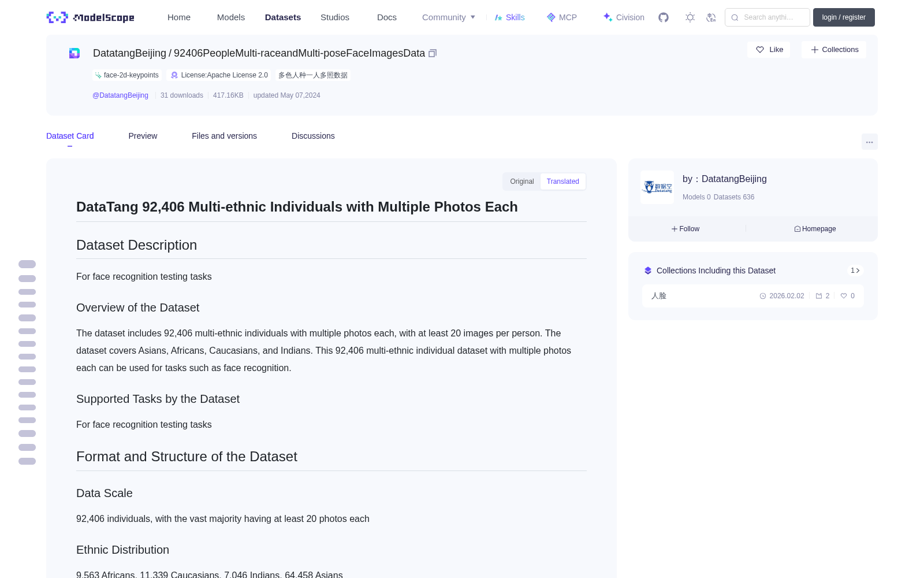The width and height of the screenshot is (924, 578).
Task: Click the login / register button
Action: click(844, 17)
